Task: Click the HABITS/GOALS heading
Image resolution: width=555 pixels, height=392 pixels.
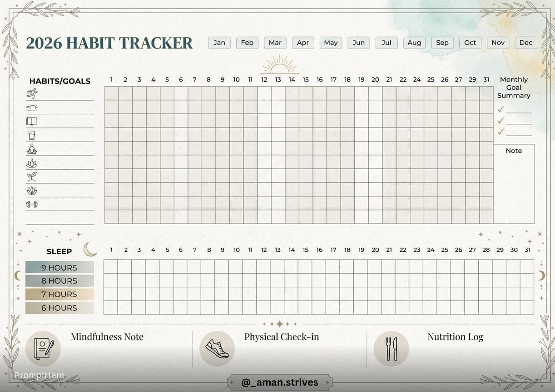Action: coord(60,81)
